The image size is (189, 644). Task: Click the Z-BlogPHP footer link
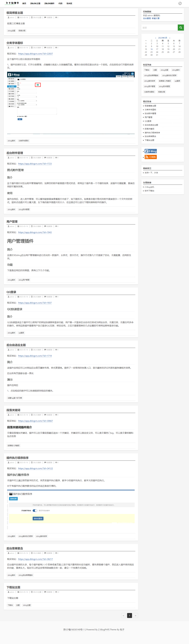pos(103,629)
